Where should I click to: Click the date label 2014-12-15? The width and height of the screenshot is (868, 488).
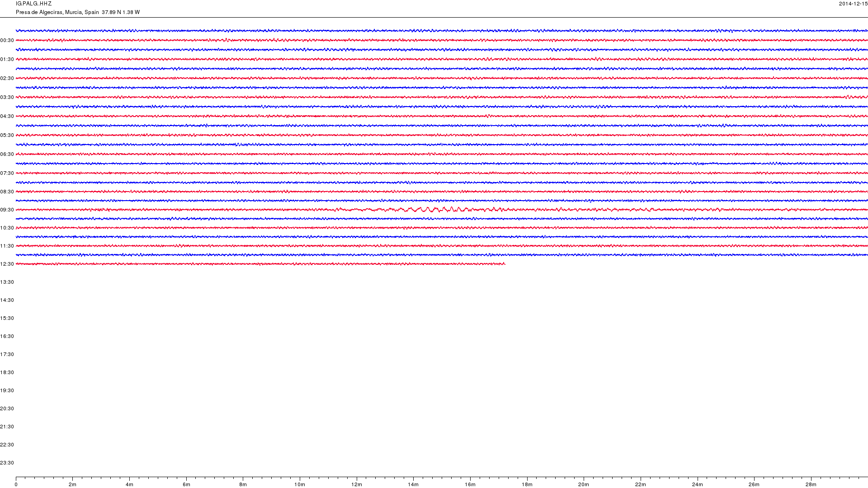click(x=853, y=4)
